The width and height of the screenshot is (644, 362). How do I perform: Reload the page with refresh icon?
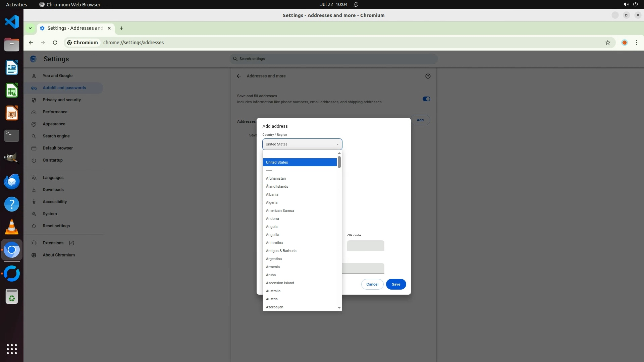click(x=55, y=43)
